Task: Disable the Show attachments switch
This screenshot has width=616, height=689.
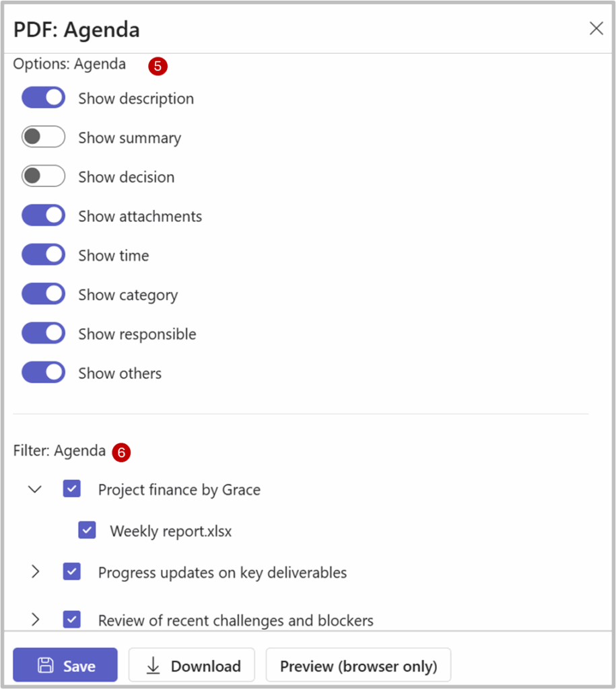Action: pos(43,216)
